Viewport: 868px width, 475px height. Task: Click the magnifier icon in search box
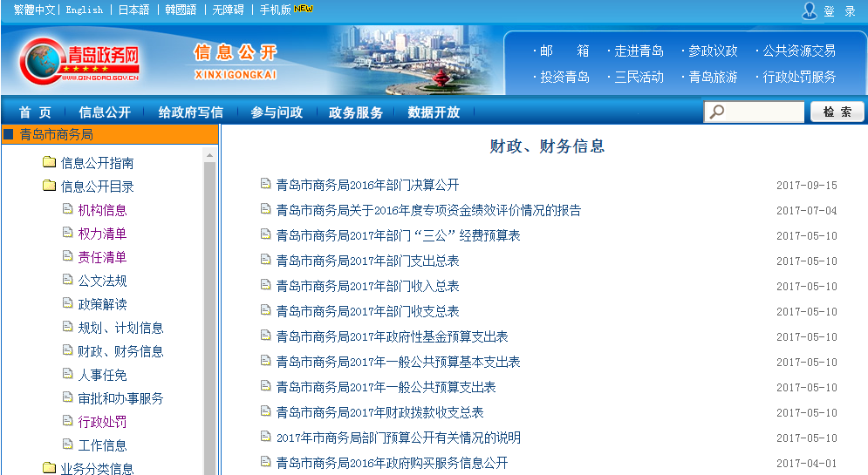pyautogui.click(x=716, y=112)
